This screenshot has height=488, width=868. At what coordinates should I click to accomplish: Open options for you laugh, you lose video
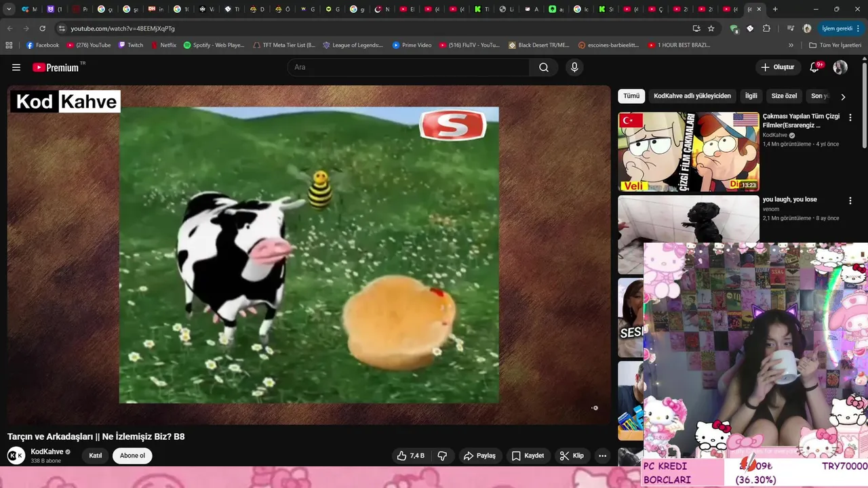850,201
